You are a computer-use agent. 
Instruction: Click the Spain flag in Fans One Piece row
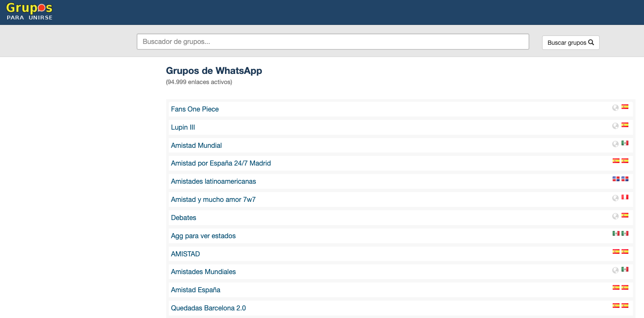pyautogui.click(x=625, y=107)
